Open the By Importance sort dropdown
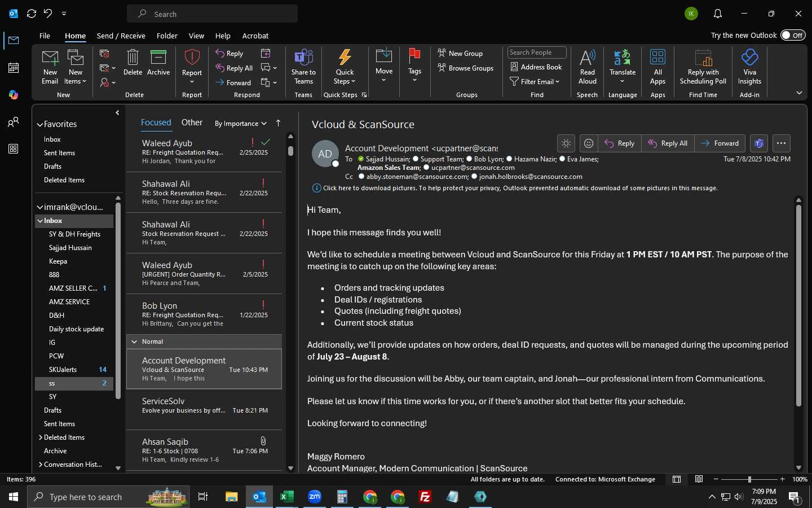Viewport: 812px width, 508px height. pyautogui.click(x=241, y=124)
